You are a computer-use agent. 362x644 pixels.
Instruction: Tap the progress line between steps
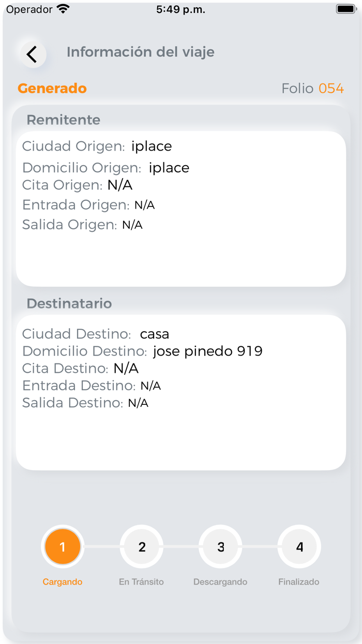pos(102,546)
